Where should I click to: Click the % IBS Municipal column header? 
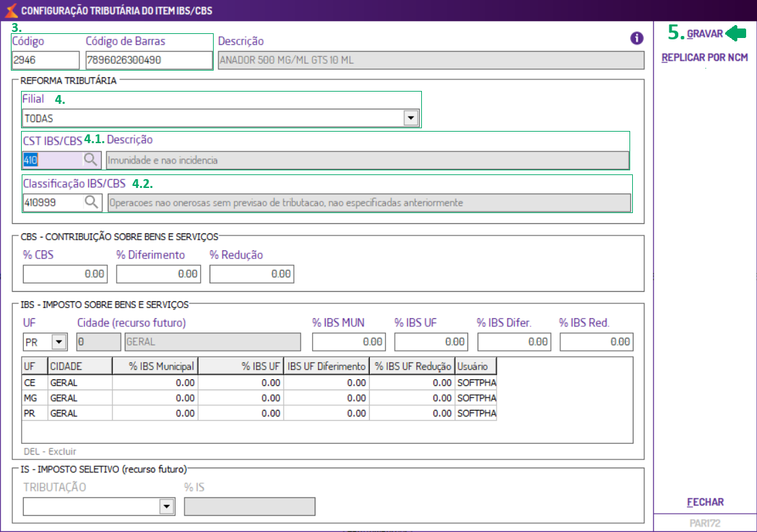[x=155, y=366]
